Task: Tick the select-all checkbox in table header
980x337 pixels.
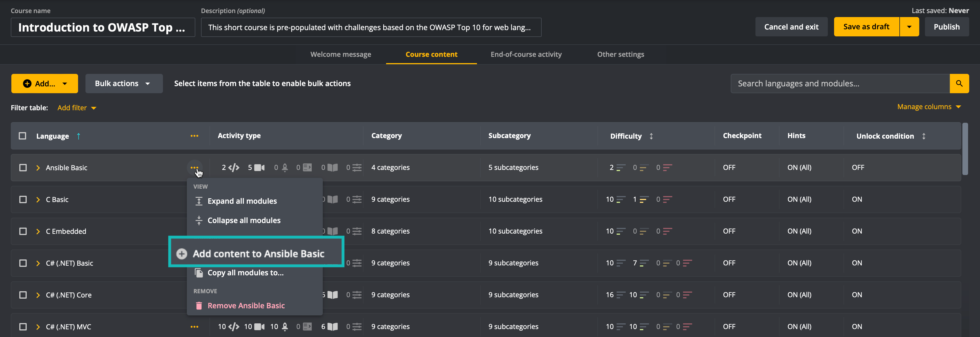Action: [x=22, y=136]
